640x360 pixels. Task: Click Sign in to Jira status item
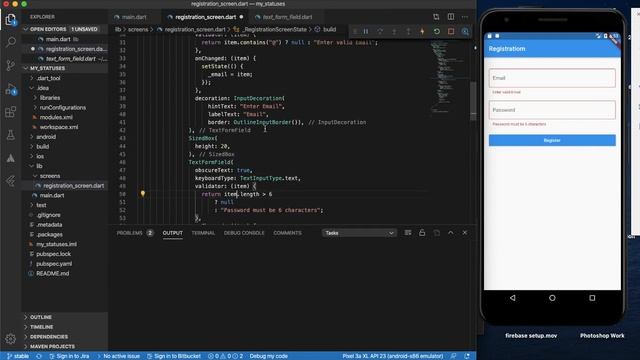pyautogui.click(x=69, y=356)
